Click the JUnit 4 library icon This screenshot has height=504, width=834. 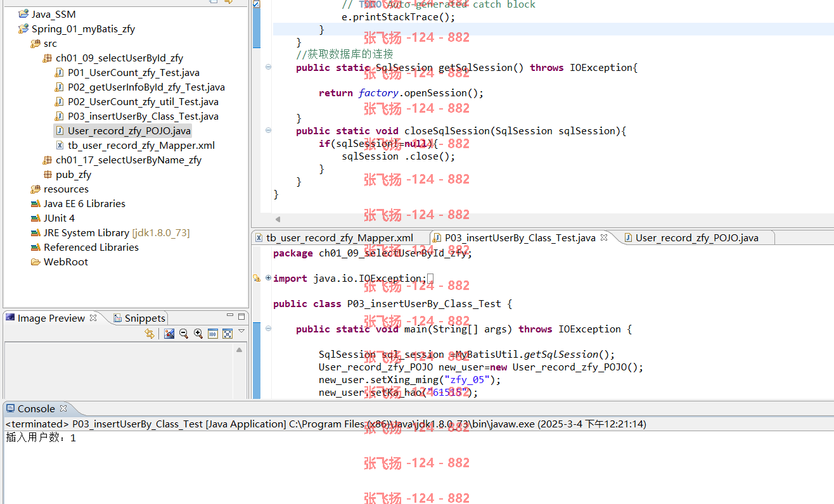tap(35, 218)
